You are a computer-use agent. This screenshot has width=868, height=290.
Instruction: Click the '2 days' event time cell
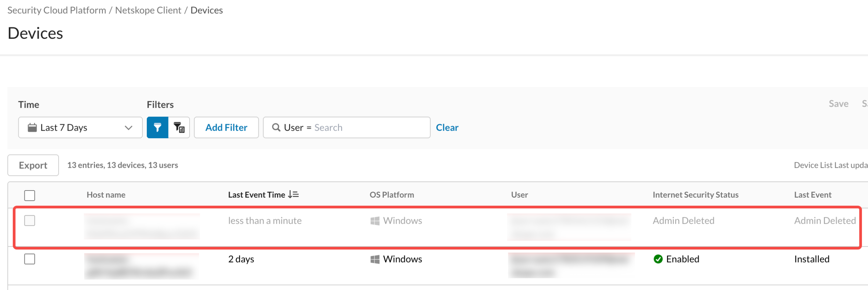[241, 259]
